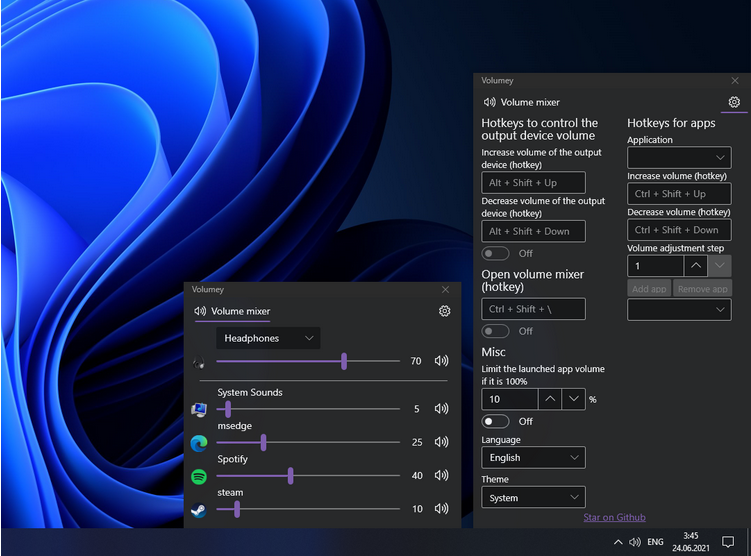Mute msedge speaker icon

[441, 442]
